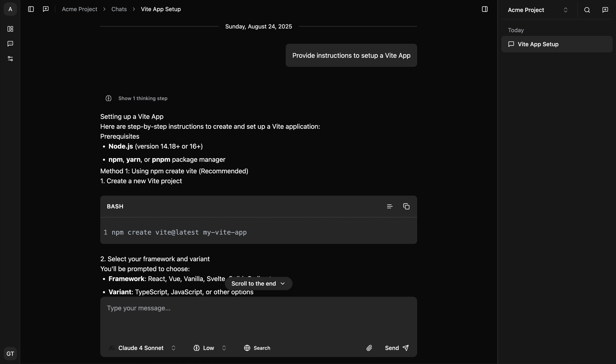This screenshot has height=364, width=616.
Task: Click Scroll to the end
Action: coord(258,283)
